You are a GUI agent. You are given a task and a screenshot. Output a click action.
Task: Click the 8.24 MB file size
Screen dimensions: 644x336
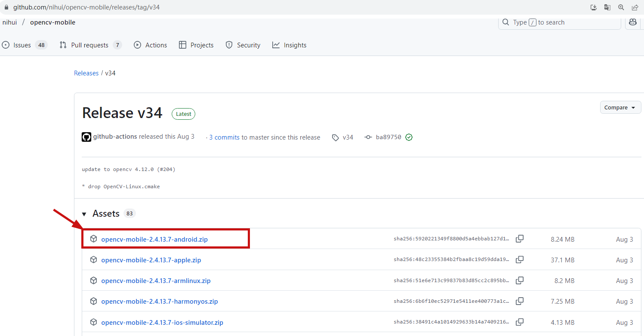563,239
